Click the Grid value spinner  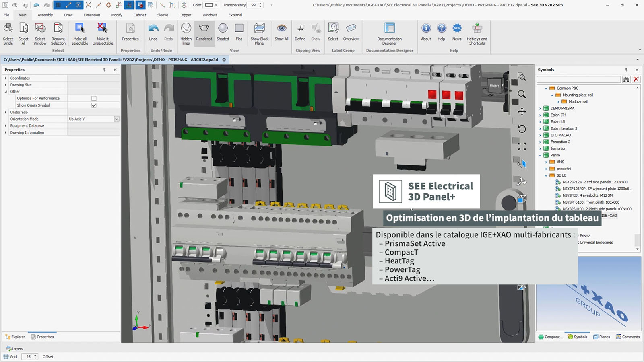click(35, 357)
